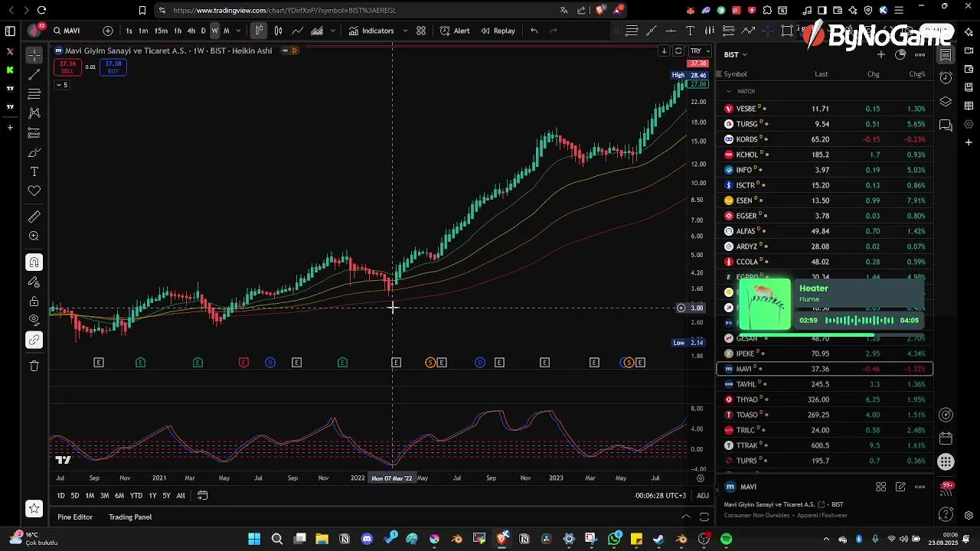Open the calendar panel on right sidebar
980x551 pixels.
[x=946, y=439]
